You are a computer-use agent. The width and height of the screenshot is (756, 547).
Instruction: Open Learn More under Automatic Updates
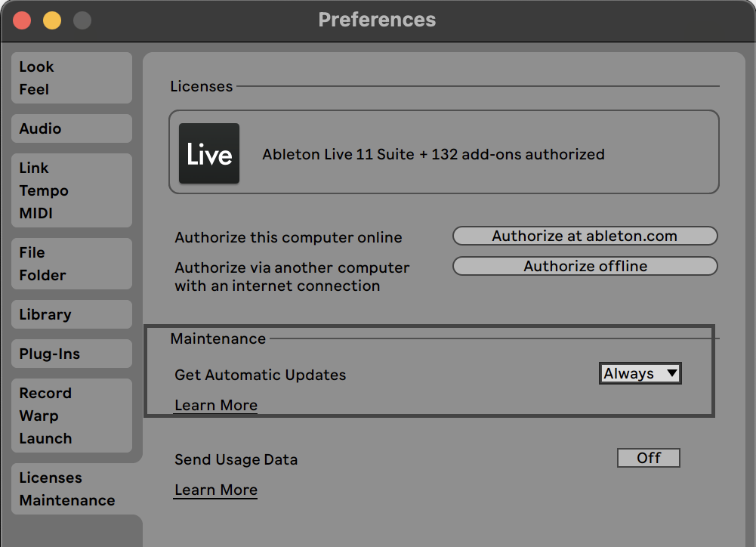215,405
